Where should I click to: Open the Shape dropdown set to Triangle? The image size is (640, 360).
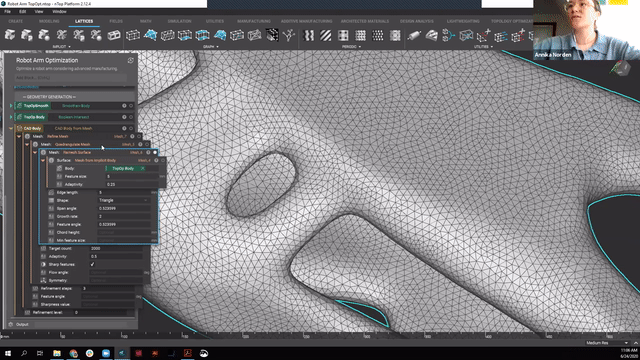[124, 200]
